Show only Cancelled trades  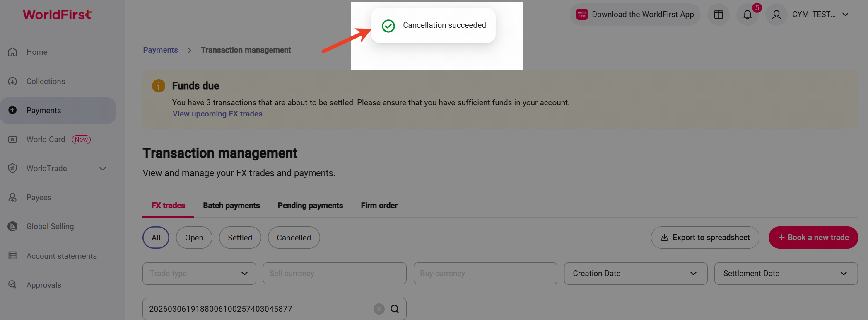[x=294, y=238]
